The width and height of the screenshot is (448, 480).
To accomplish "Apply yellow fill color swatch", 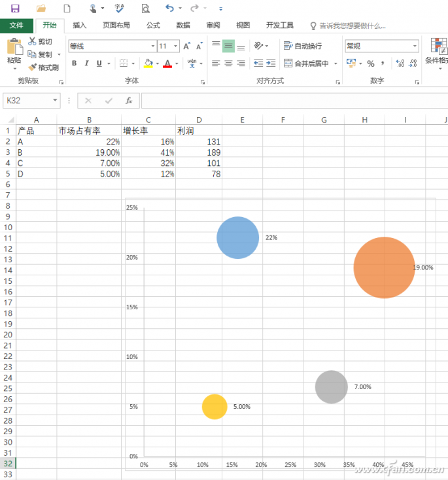I will (148, 63).
